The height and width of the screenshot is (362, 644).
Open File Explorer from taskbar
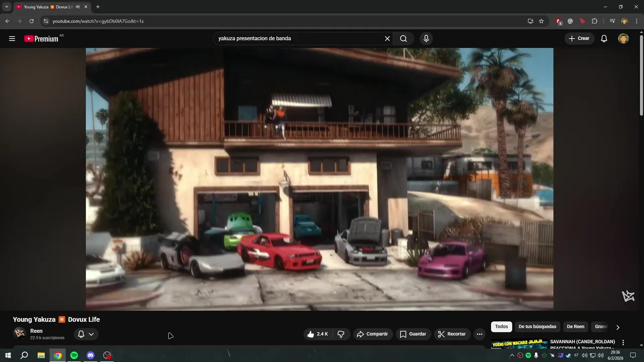tap(41, 355)
